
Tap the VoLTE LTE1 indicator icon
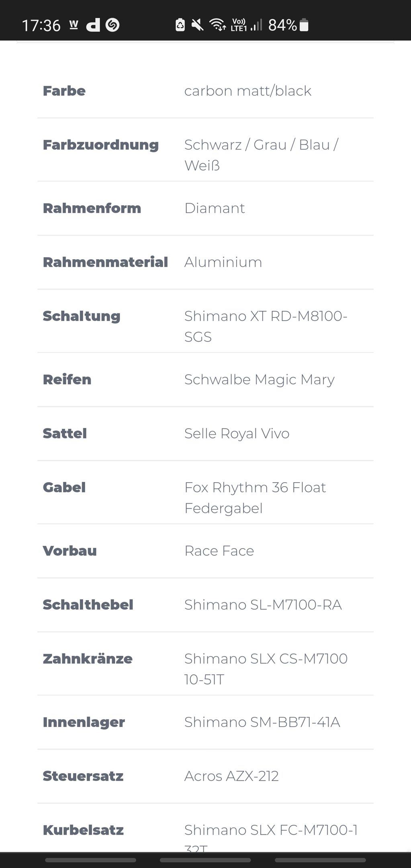[239, 25]
